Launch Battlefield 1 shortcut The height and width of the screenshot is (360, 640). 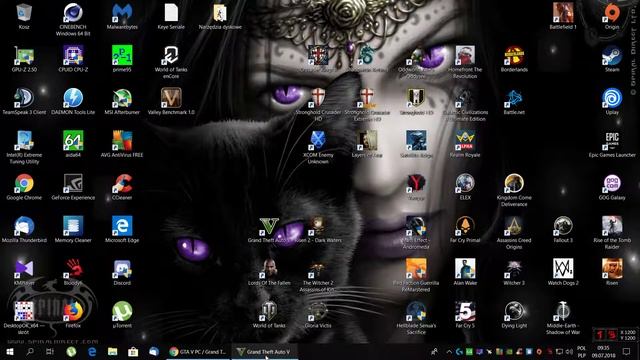(x=563, y=16)
